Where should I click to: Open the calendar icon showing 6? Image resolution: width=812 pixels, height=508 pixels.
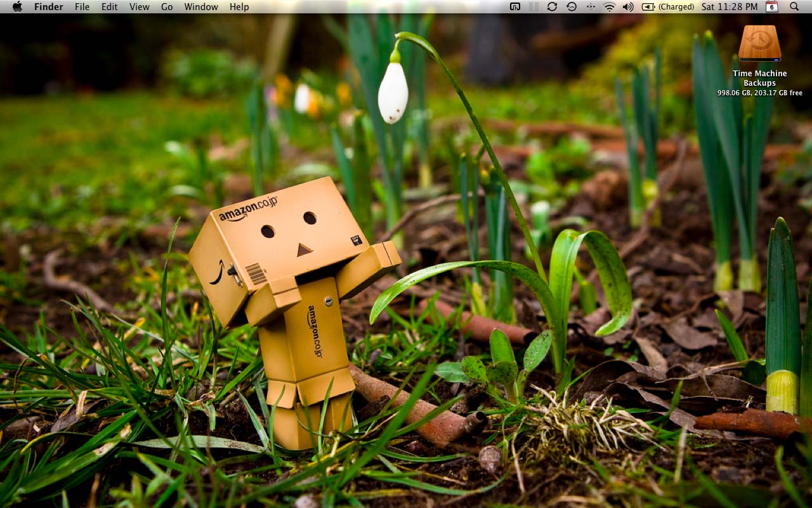(x=772, y=6)
